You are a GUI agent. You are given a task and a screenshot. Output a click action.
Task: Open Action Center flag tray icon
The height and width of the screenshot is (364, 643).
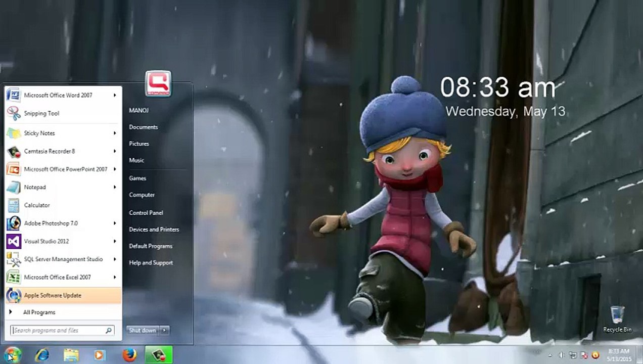click(x=584, y=355)
